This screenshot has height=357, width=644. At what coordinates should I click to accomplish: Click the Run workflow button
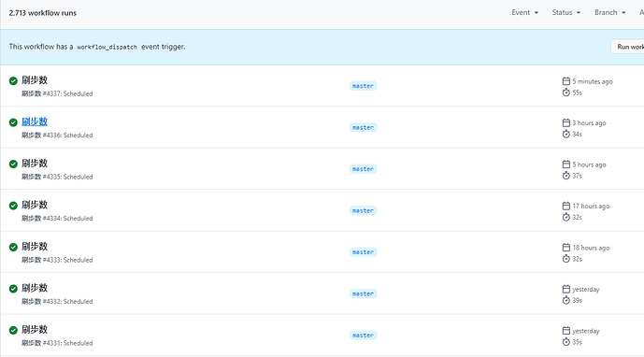(x=627, y=47)
